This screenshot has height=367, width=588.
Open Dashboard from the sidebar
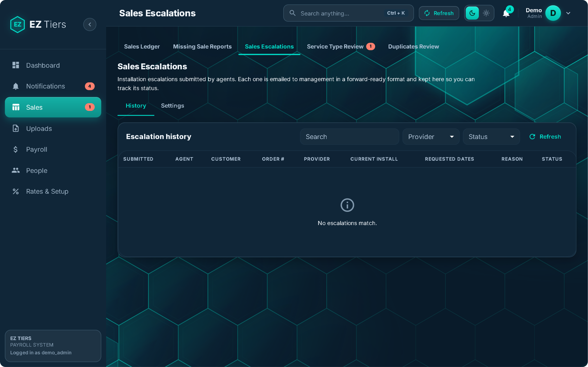[53, 65]
